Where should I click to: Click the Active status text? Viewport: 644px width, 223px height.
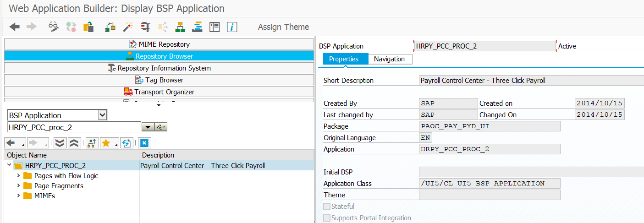pos(567,46)
